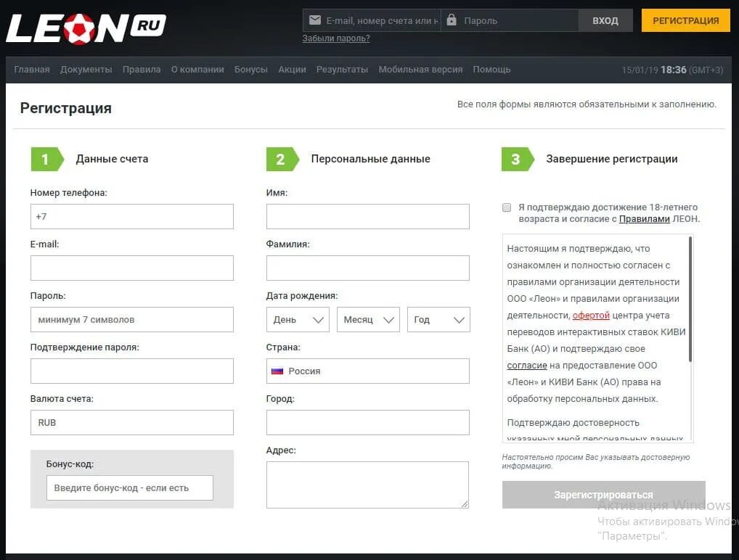Open the Правила menu item
Viewport: 739px width, 560px height.
[142, 69]
